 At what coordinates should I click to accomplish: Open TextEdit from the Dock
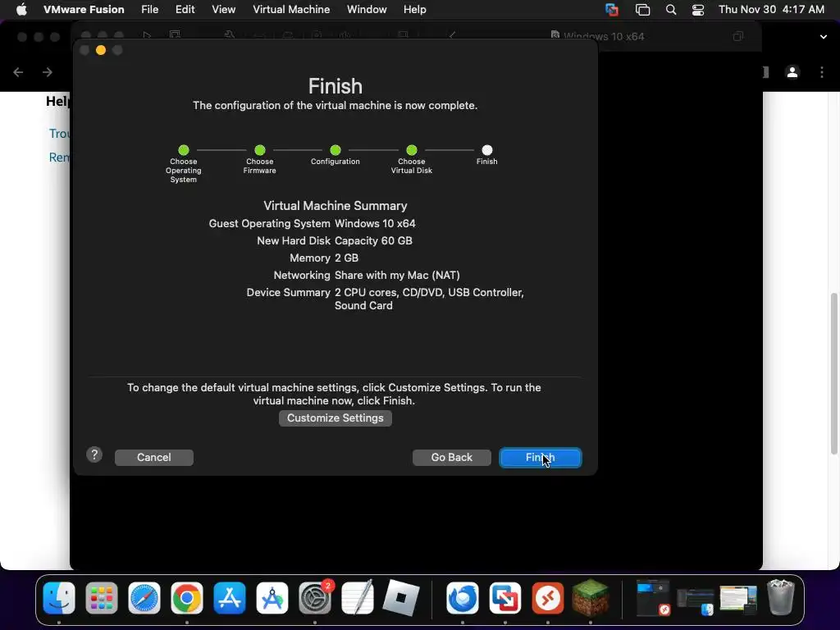(358, 598)
